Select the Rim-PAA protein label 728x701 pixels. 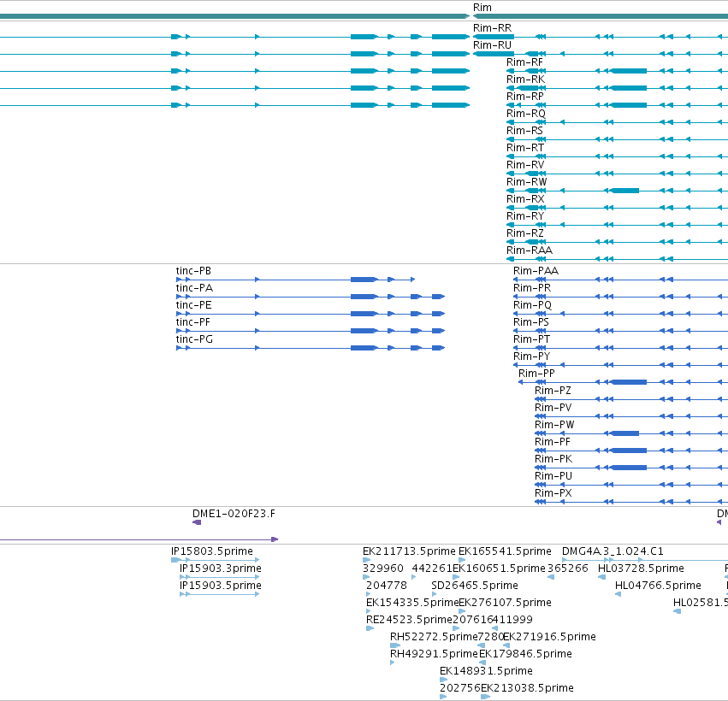(x=536, y=271)
